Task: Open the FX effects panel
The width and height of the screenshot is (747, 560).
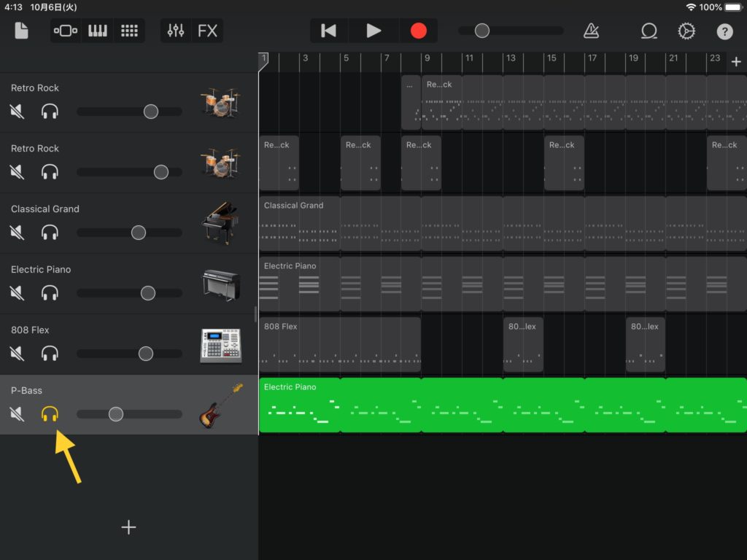Action: coord(207,31)
